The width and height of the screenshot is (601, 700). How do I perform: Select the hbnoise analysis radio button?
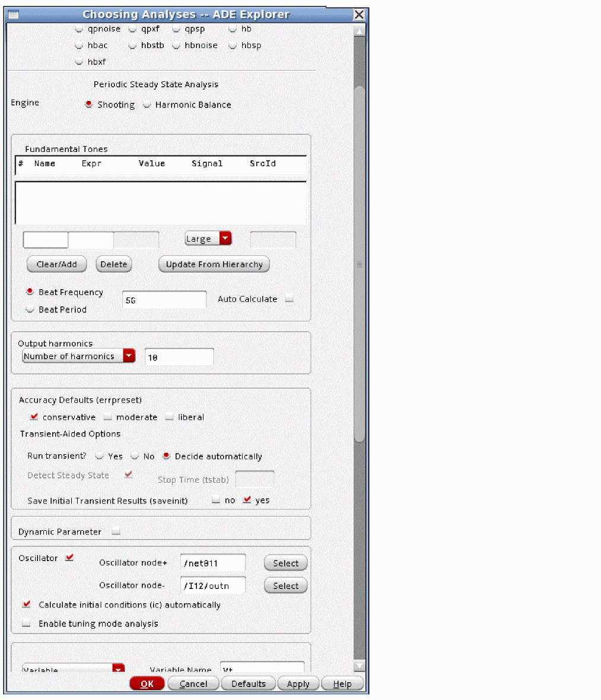(176, 46)
